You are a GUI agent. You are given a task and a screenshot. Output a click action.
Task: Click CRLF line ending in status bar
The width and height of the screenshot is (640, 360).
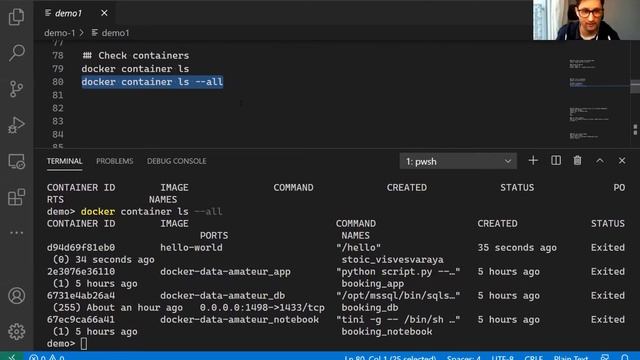click(533, 357)
